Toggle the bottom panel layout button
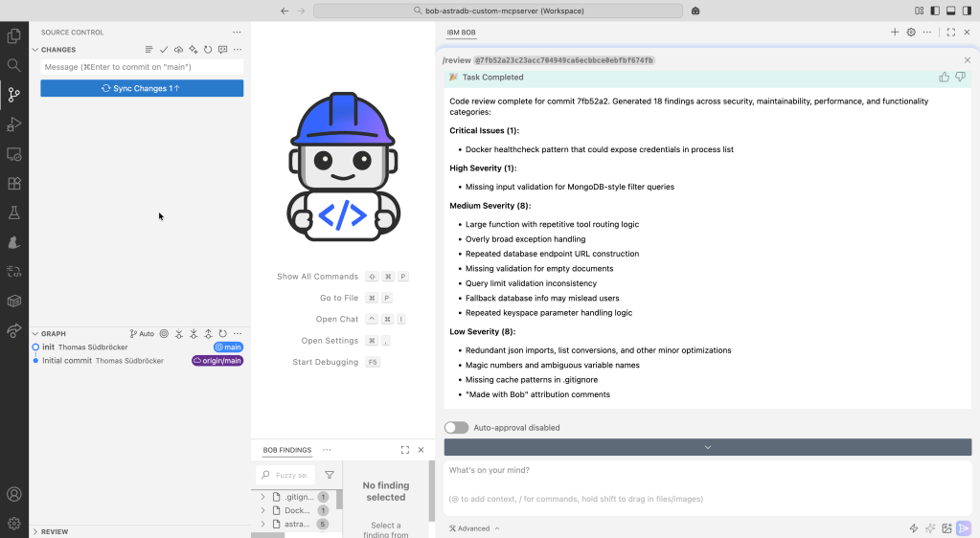Image resolution: width=980 pixels, height=538 pixels. pos(950,11)
